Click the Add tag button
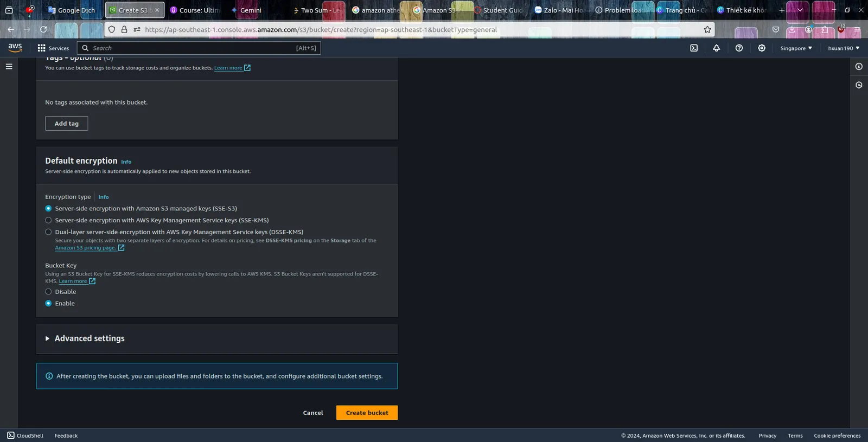Viewport: 868px width, 442px height. point(66,124)
